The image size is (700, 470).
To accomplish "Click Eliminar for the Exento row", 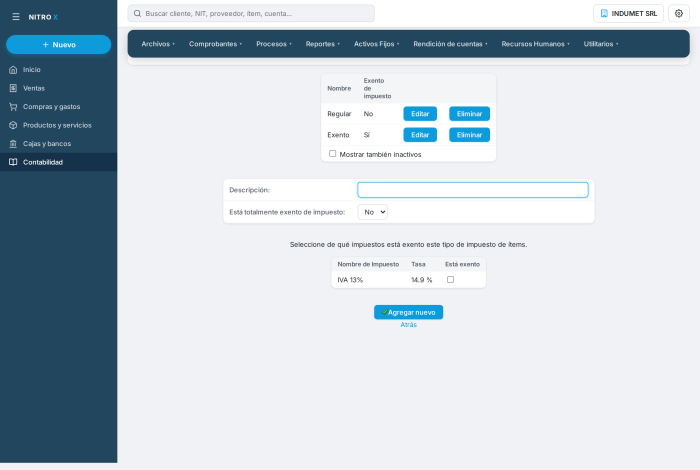I will (x=469, y=135).
